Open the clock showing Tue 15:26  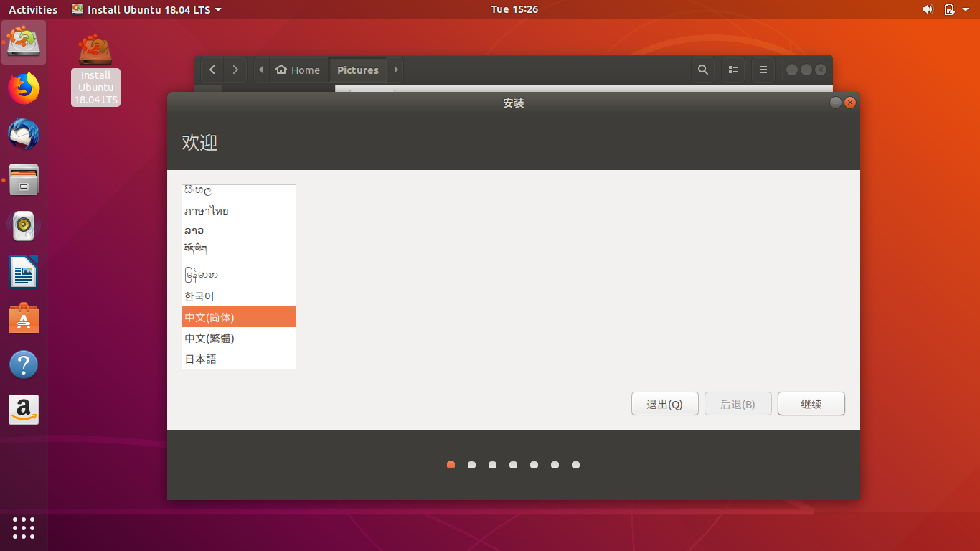(x=514, y=9)
